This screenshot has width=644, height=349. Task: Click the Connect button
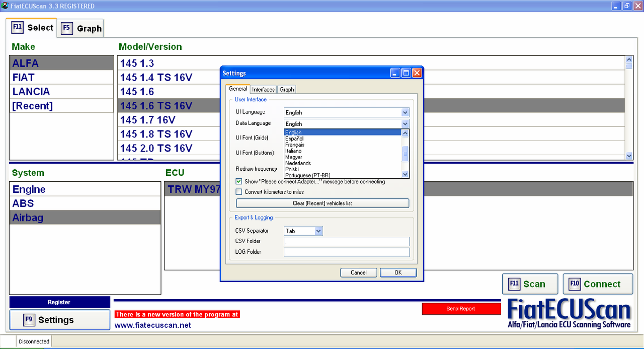[598, 284]
